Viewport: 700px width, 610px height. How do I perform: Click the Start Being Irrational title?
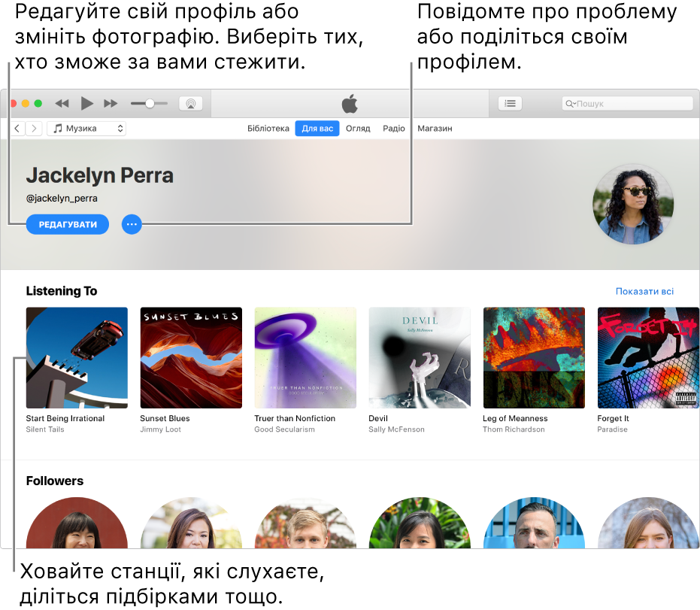[x=65, y=418]
